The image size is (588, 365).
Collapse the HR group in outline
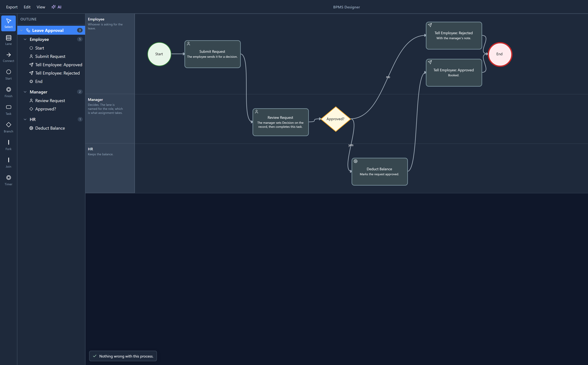coord(25,119)
